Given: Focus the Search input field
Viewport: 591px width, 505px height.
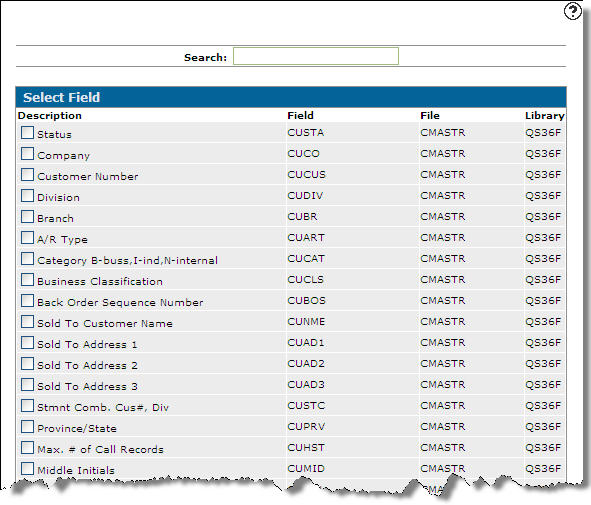Looking at the screenshot, I should point(315,56).
